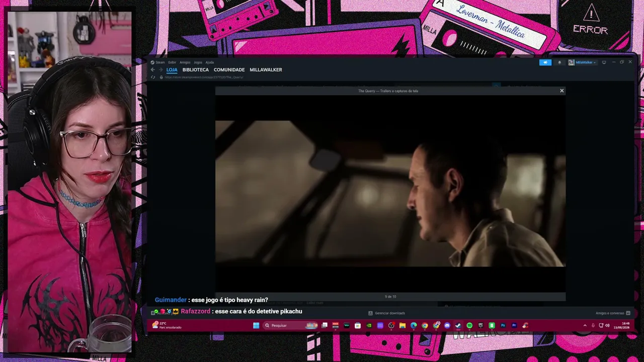Open Task View on the taskbar
This screenshot has width=644, height=362.
[325, 325]
